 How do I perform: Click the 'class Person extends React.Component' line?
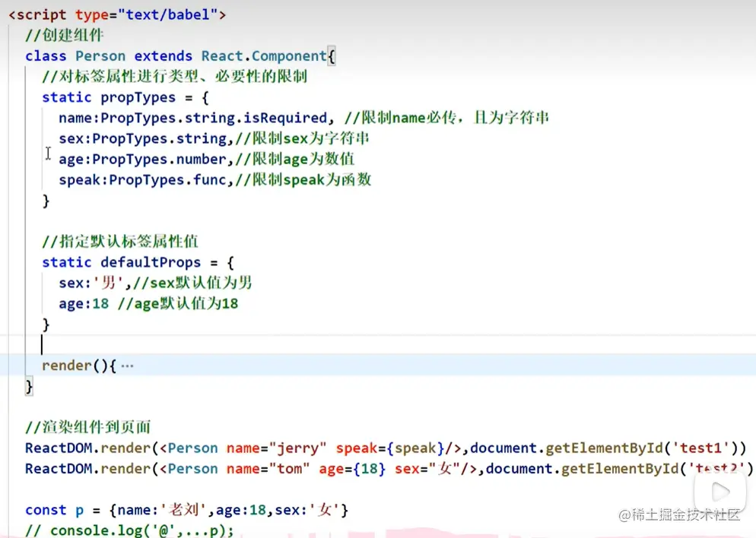180,56
